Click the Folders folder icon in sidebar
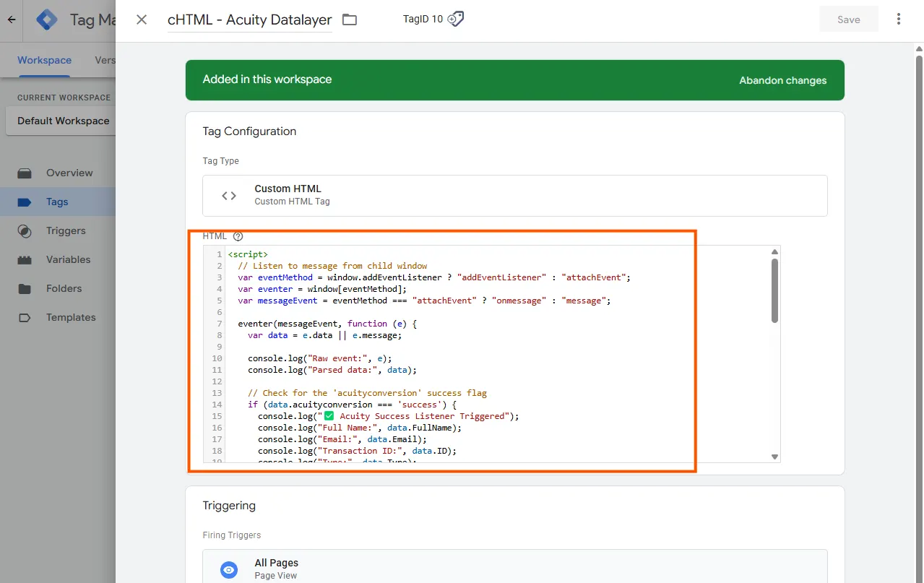 click(x=25, y=289)
